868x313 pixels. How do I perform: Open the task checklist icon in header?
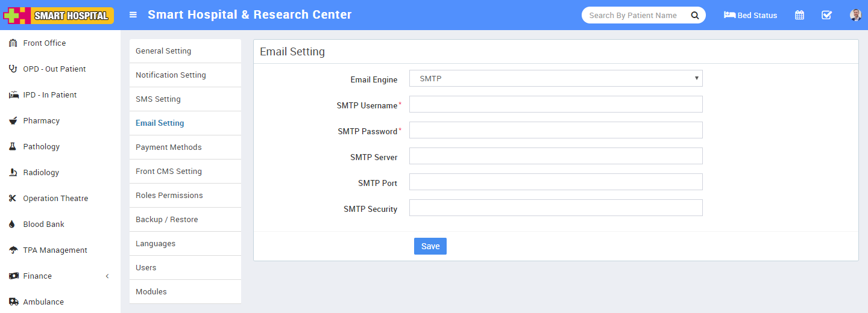coord(826,15)
